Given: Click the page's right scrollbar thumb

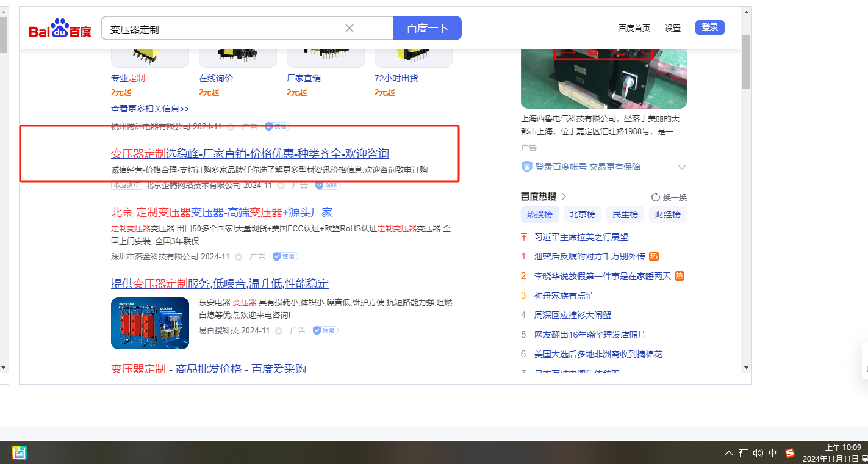Looking at the screenshot, I should (746, 62).
